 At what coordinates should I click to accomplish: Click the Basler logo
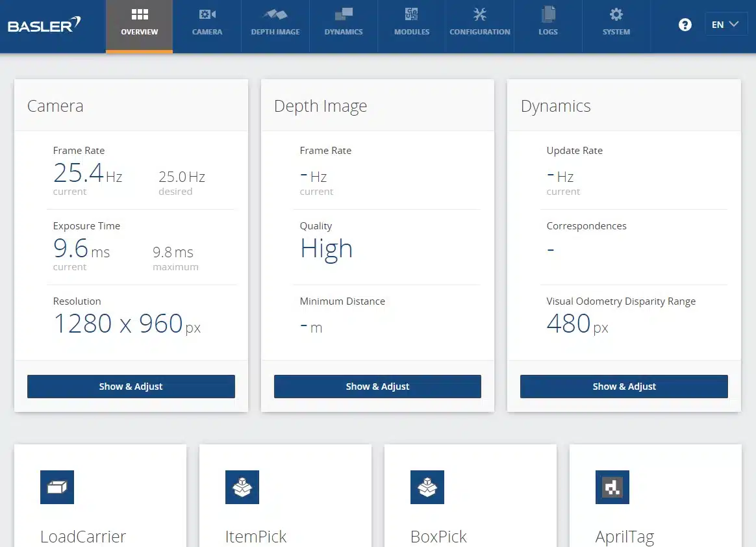point(44,25)
